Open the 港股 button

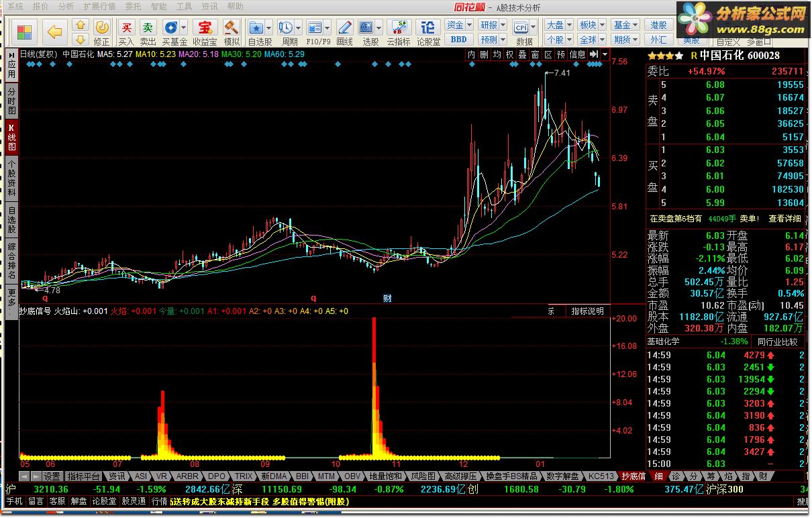pyautogui.click(x=659, y=25)
